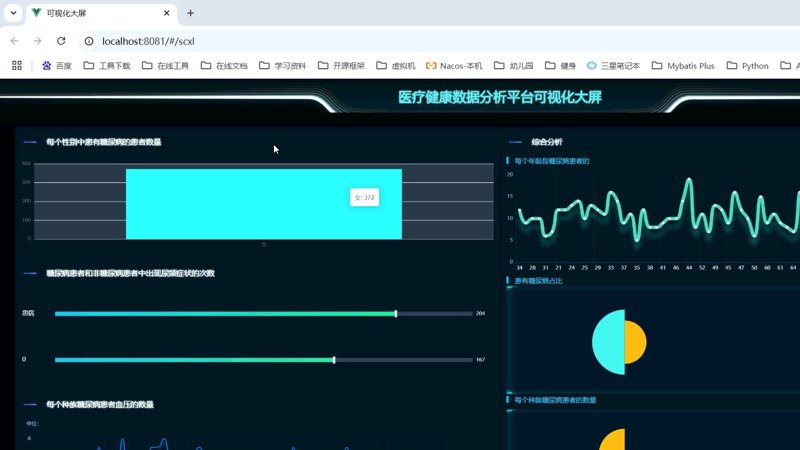Open the 学习资料 bookmark folder

[283, 66]
